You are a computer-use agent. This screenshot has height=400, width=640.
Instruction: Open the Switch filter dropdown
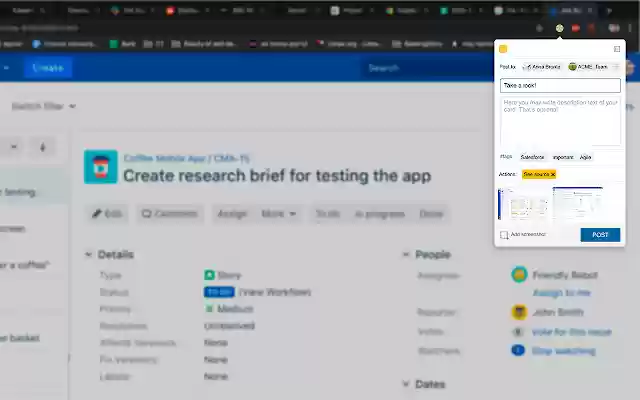pos(43,107)
